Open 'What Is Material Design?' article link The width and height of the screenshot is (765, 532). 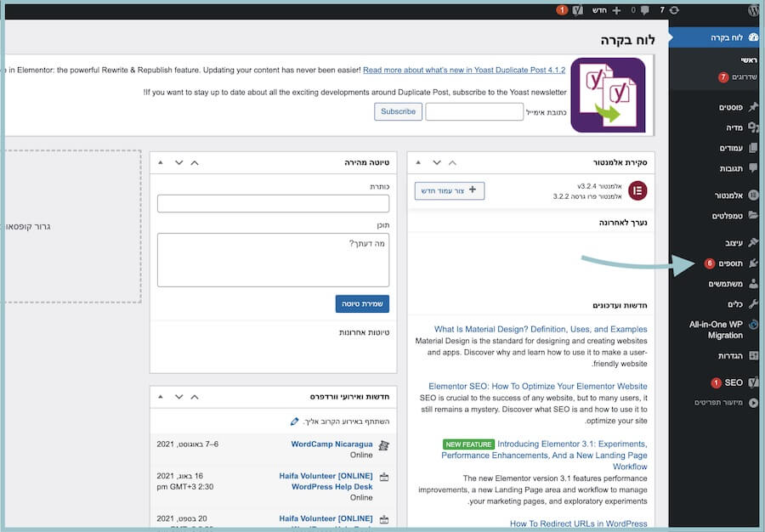tap(541, 329)
